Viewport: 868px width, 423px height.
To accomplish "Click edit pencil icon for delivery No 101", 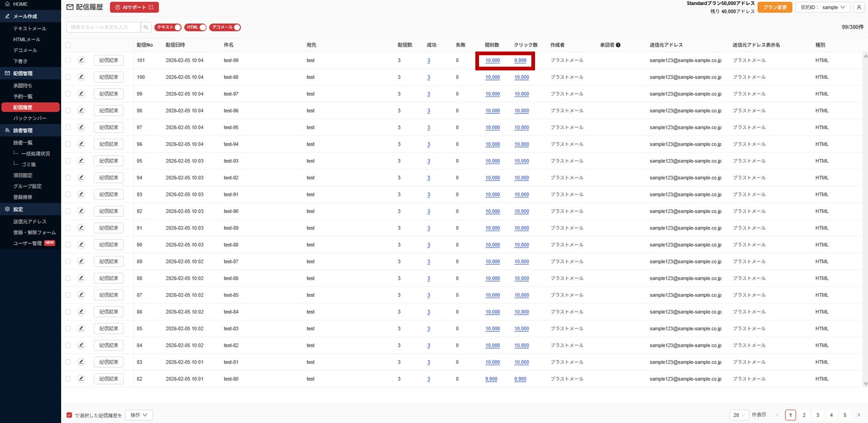I will click(81, 60).
